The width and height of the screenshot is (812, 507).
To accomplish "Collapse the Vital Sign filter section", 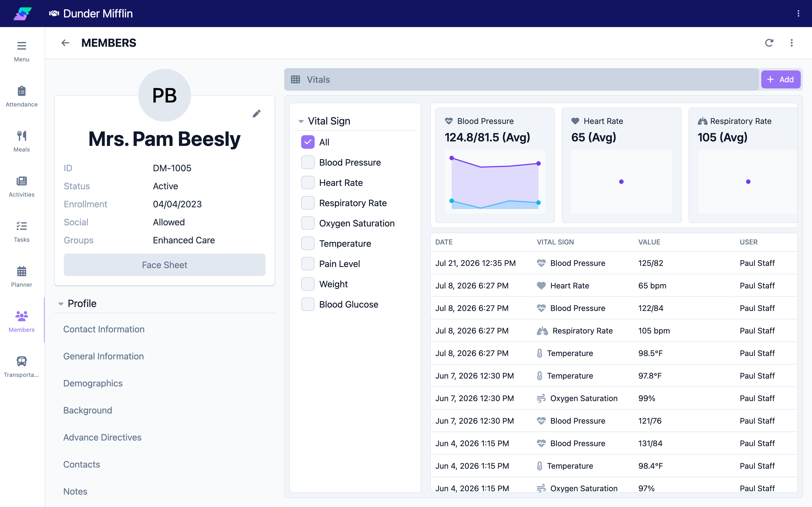I will click(x=301, y=121).
